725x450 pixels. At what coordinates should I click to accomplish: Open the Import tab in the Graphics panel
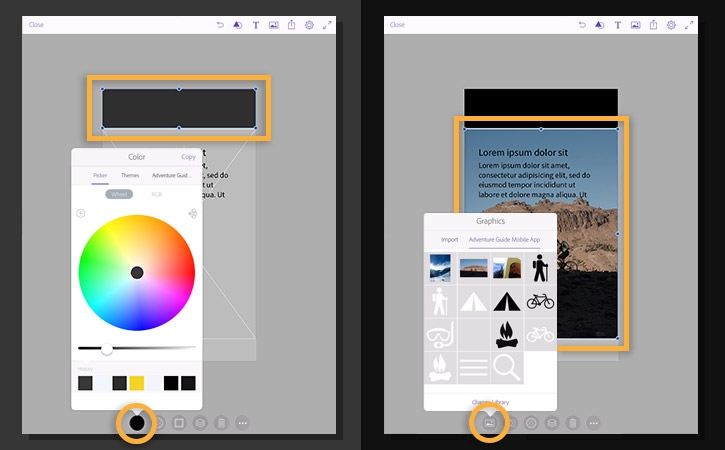449,240
